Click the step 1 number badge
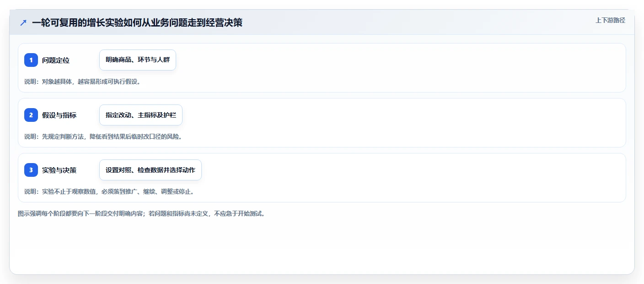The width and height of the screenshot is (644, 284). (x=31, y=60)
